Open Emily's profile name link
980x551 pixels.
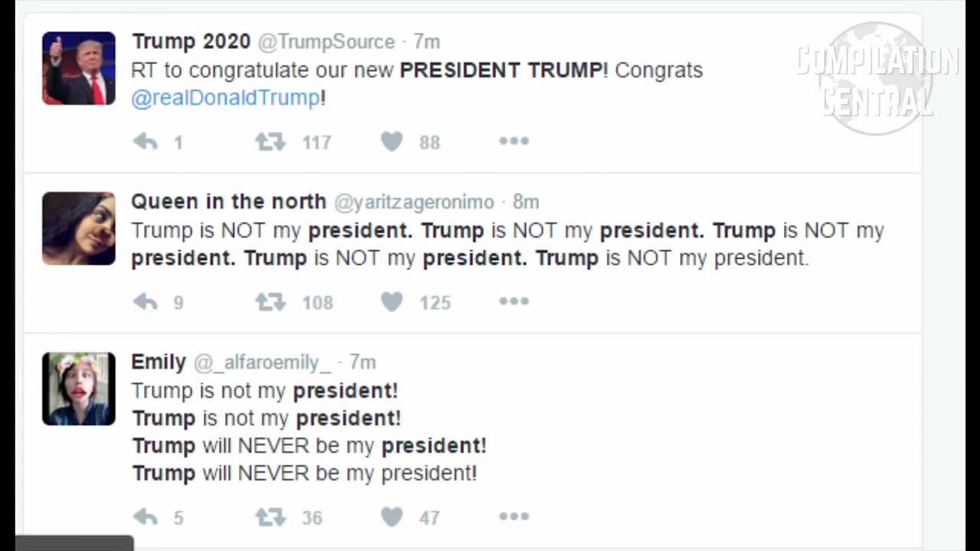[x=158, y=362]
